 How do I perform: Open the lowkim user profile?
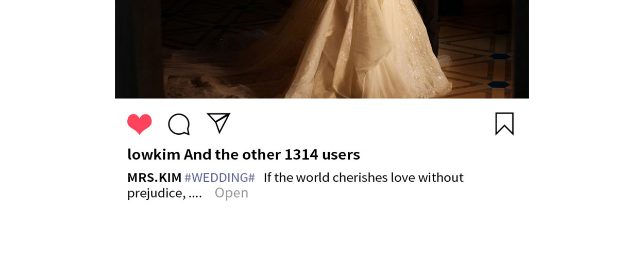pos(154,154)
